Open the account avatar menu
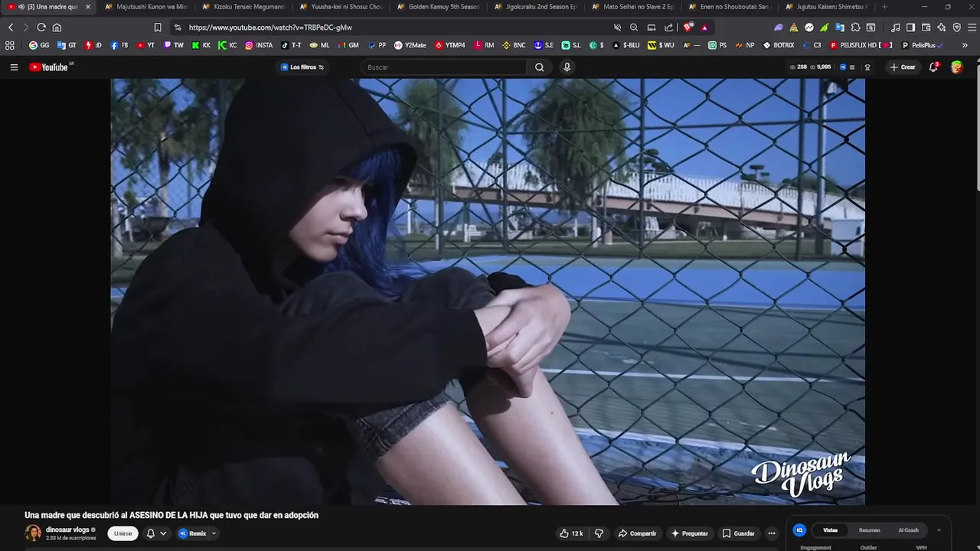980x551 pixels. [x=957, y=67]
